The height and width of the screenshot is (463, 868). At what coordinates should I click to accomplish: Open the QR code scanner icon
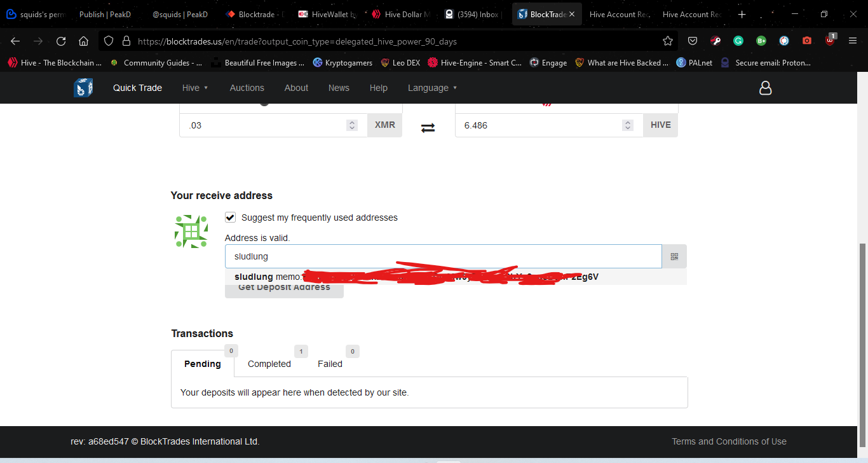pos(674,256)
